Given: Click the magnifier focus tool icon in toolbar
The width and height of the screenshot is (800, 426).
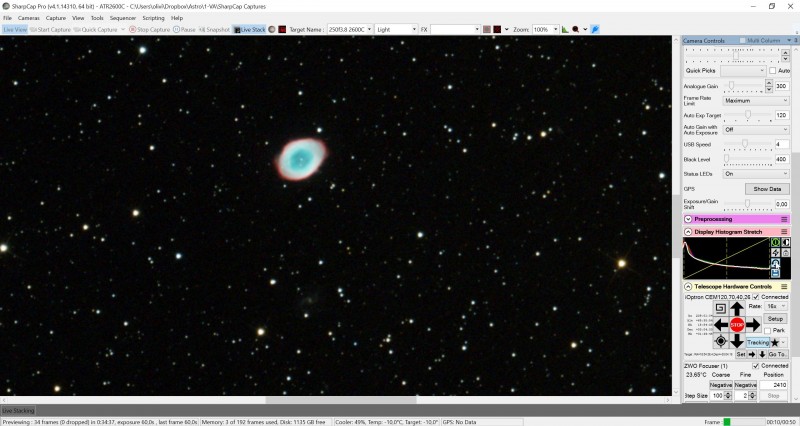Looking at the screenshot, I should (576, 30).
